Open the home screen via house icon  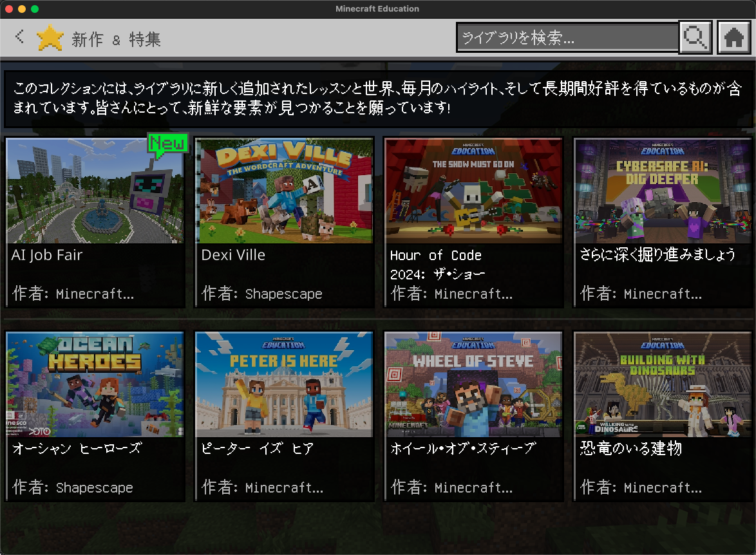tap(733, 37)
